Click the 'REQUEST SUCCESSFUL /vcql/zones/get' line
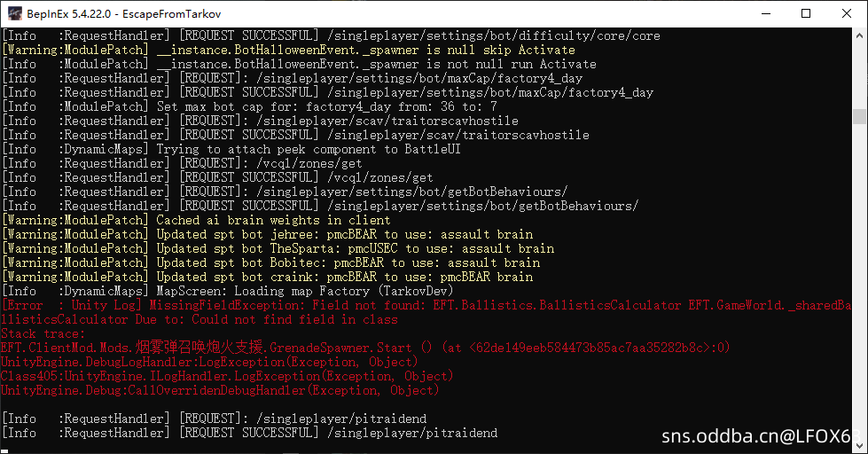 217,177
